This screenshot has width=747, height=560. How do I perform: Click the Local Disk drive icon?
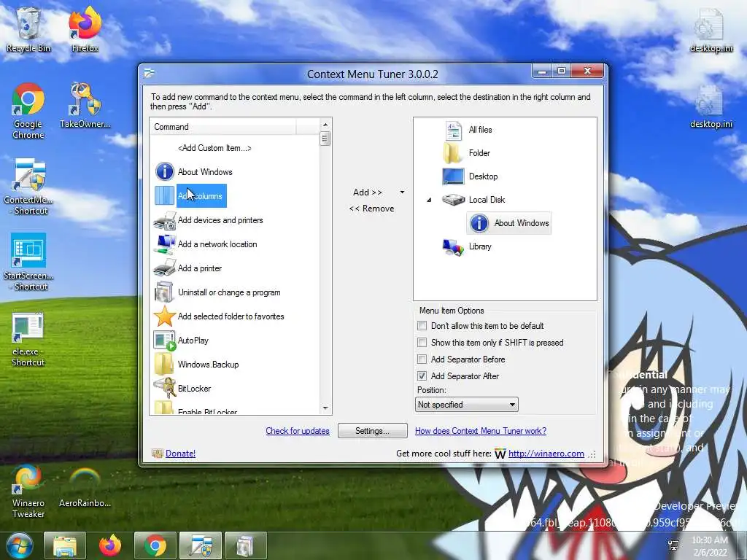pyautogui.click(x=453, y=200)
